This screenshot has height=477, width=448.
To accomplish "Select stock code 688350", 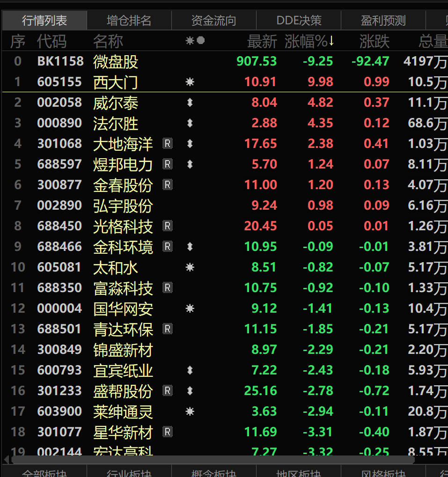I will pos(59,288).
